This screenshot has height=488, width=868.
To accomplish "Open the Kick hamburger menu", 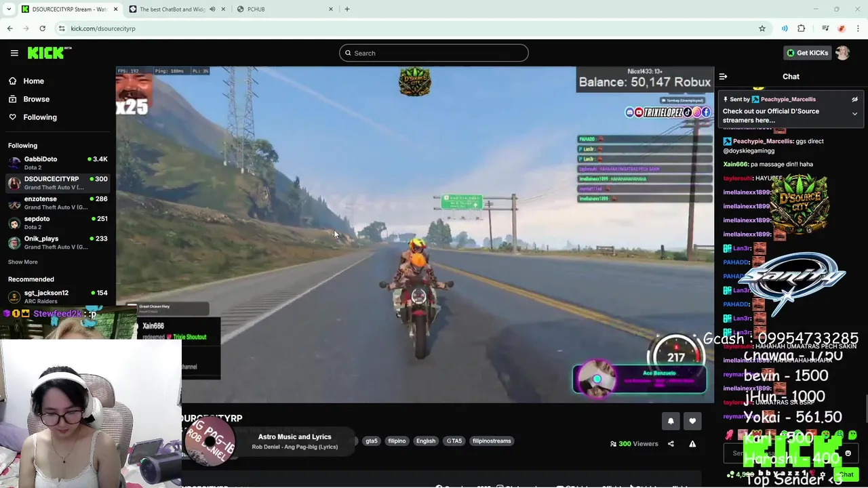I will [x=14, y=53].
